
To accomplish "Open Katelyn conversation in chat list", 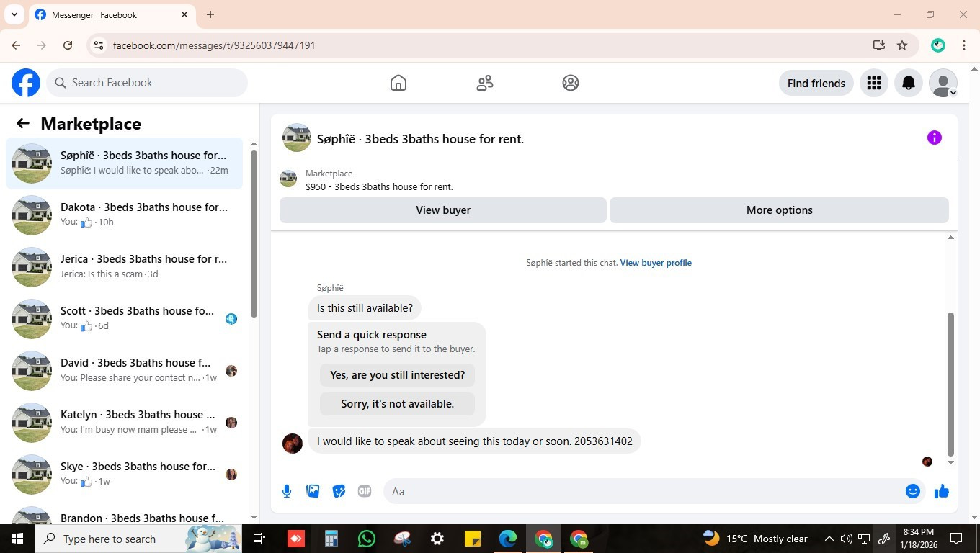I will tap(125, 423).
